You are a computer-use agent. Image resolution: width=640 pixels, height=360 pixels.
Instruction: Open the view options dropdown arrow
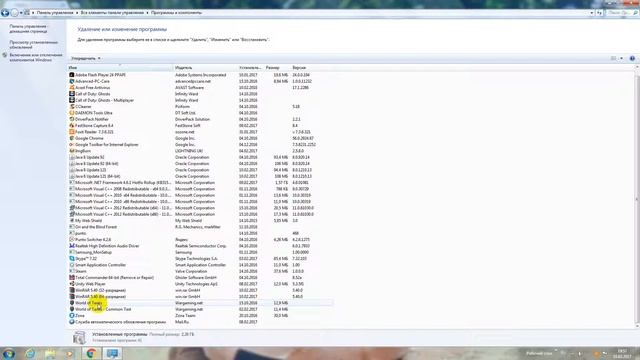[x=622, y=58]
